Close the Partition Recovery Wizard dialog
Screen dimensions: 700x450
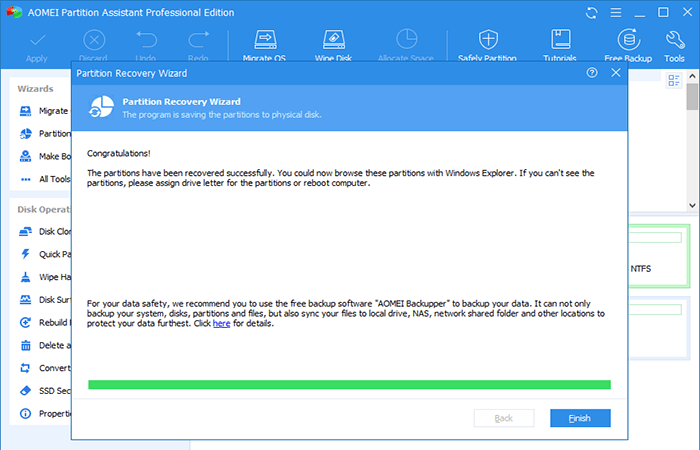click(616, 73)
